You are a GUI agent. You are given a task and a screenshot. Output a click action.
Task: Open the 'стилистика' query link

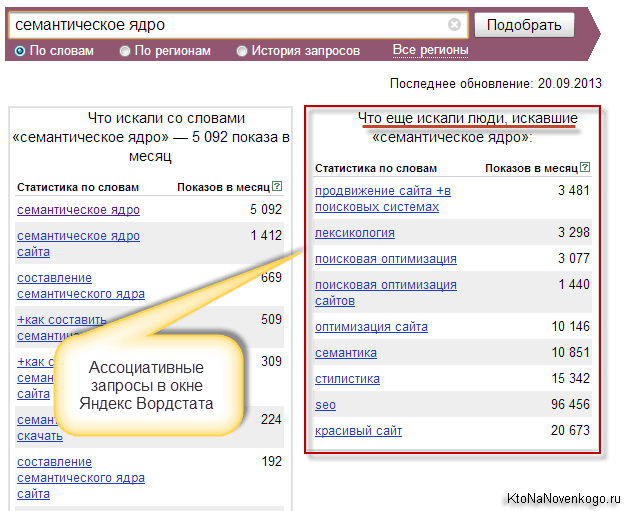click(347, 379)
